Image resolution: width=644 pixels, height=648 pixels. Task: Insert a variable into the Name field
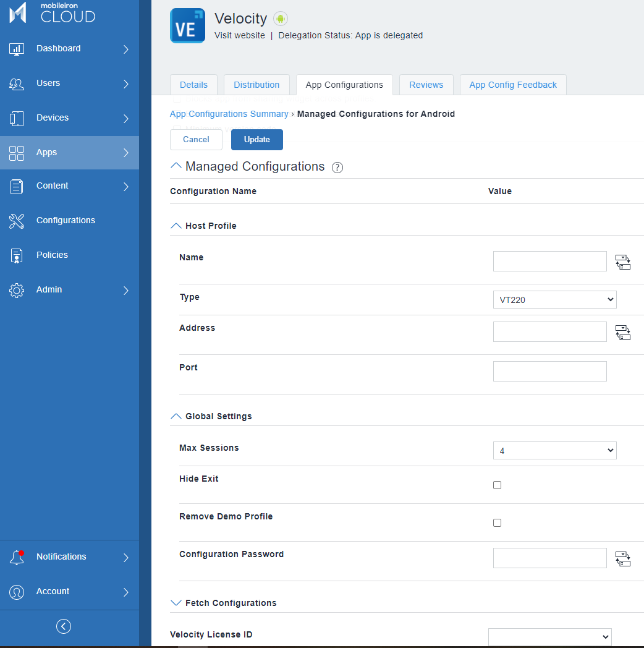[x=623, y=262]
